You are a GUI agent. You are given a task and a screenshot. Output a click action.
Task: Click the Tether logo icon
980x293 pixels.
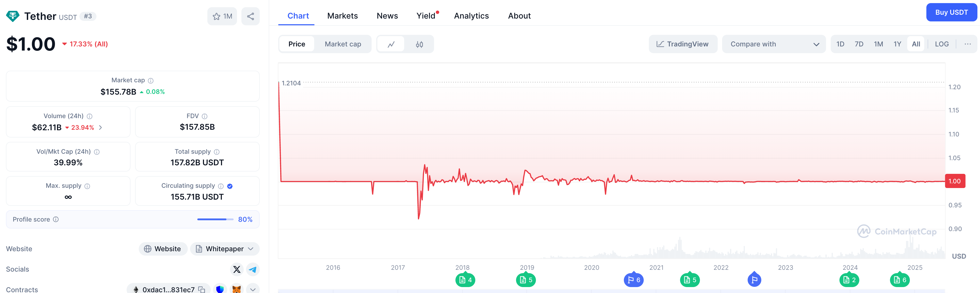[x=13, y=16]
